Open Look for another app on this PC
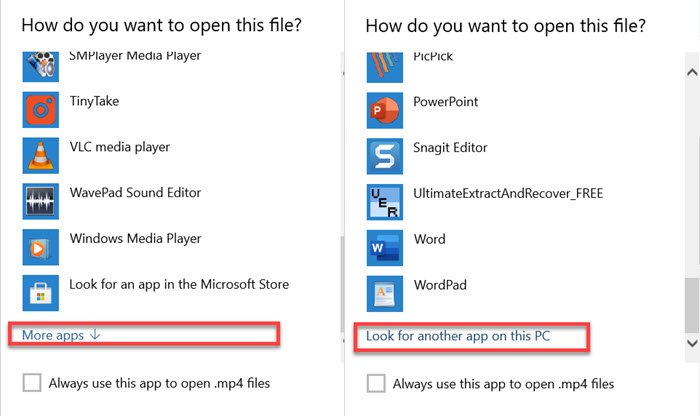This screenshot has height=416, width=700. pos(458,337)
